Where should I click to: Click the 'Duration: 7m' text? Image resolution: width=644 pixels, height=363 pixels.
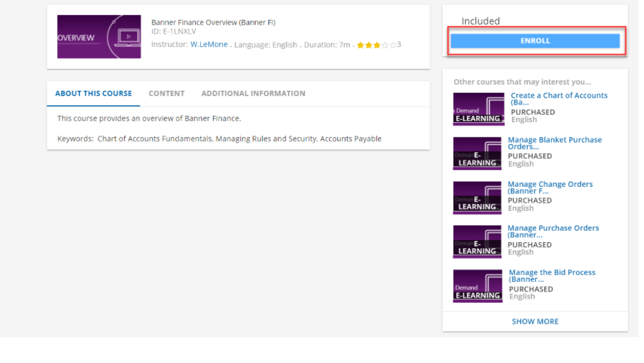327,45
